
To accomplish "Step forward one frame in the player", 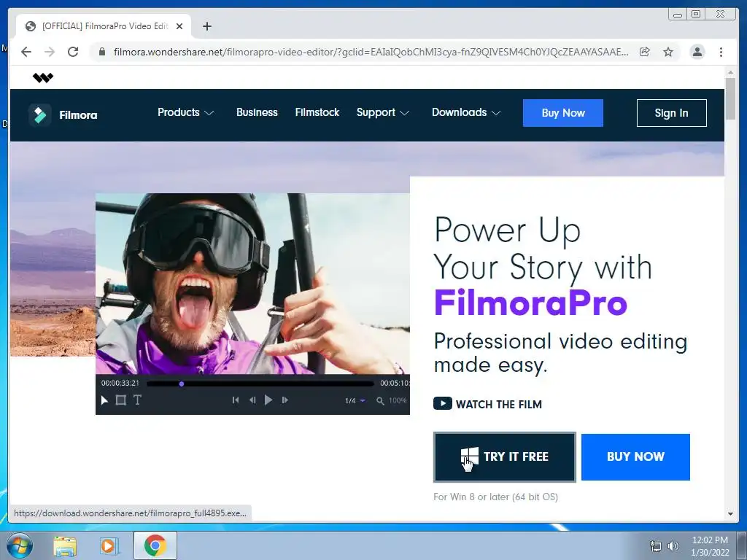I will [285, 400].
